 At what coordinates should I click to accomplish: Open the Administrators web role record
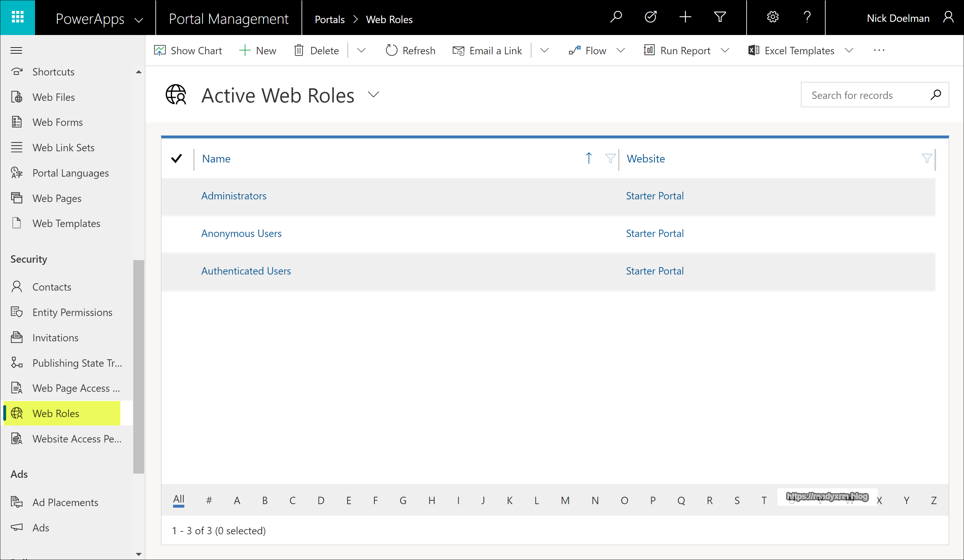coord(234,196)
